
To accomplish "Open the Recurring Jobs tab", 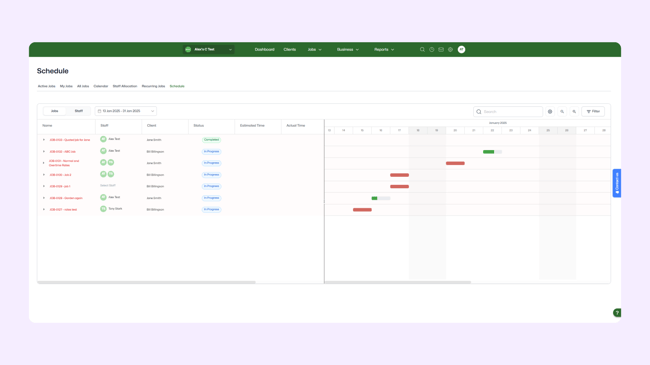I will [x=153, y=86].
